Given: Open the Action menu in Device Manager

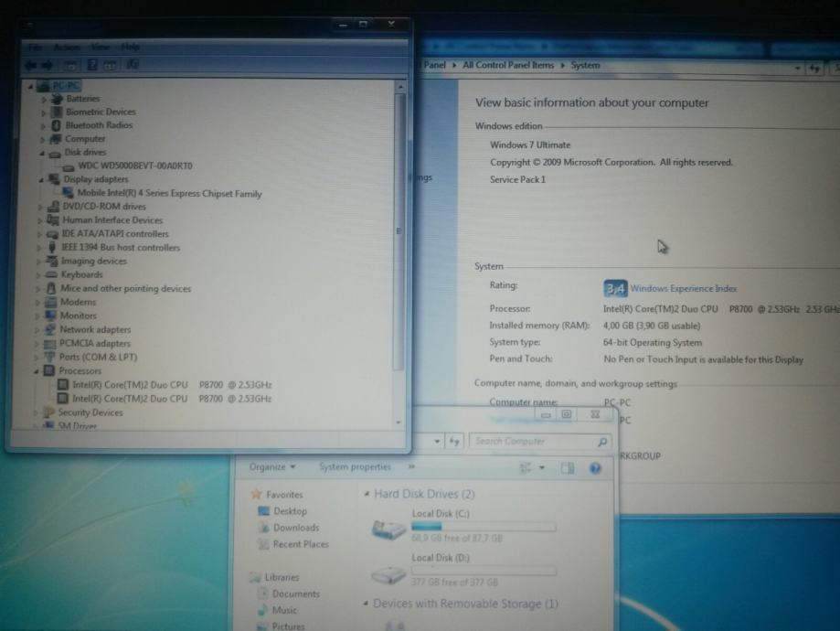Looking at the screenshot, I should coord(67,48).
